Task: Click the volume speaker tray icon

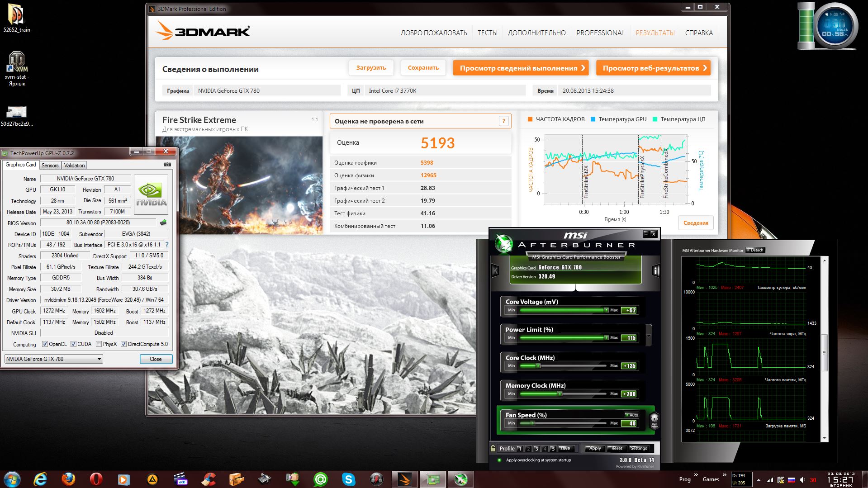Action: pyautogui.click(x=802, y=479)
